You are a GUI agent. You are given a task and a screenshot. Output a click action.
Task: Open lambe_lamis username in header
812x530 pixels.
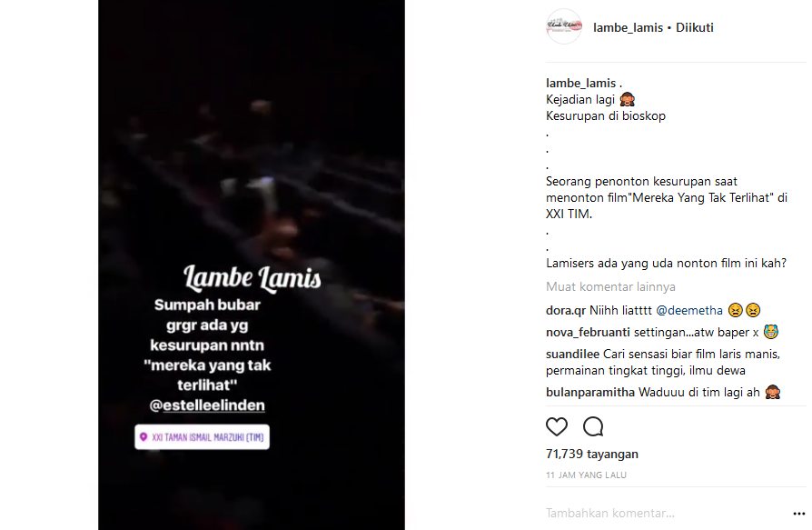(x=628, y=27)
